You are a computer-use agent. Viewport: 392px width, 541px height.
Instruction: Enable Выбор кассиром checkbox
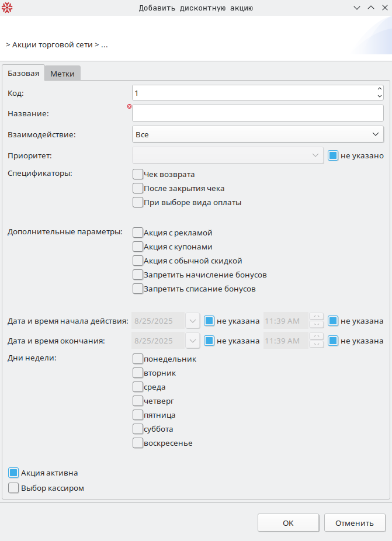pos(13,488)
